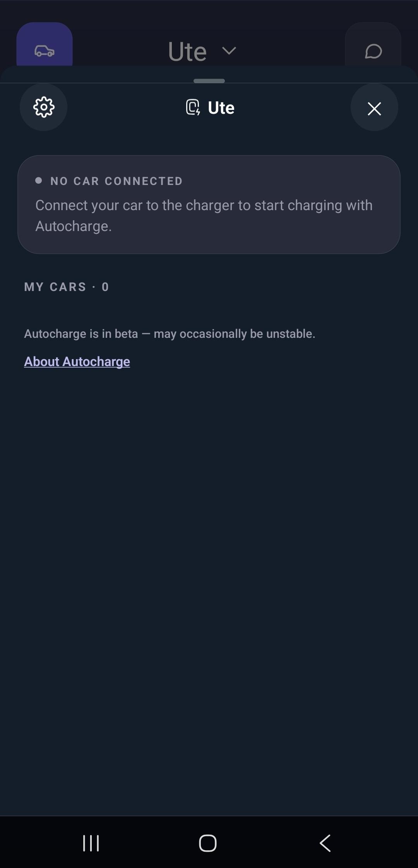Tap the grey status dot indicator
Screen dimensions: 418x868
pos(38,180)
